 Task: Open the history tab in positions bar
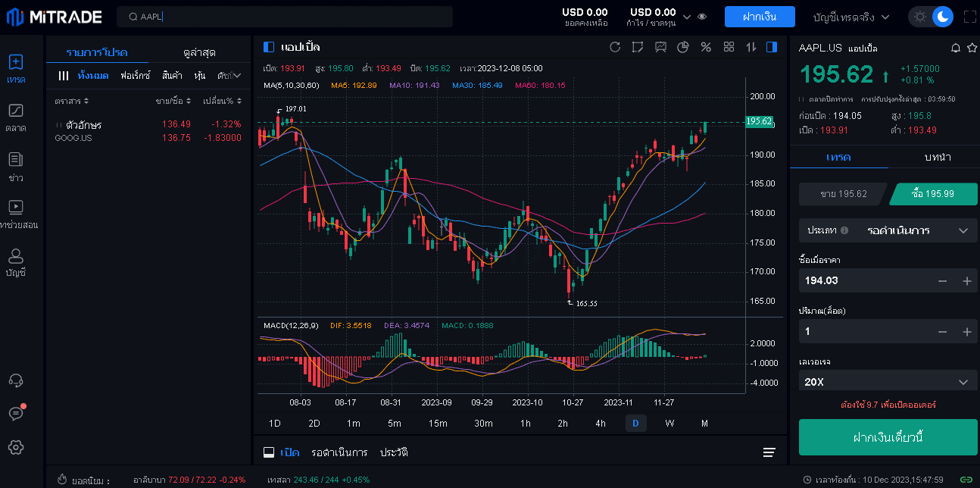394,452
